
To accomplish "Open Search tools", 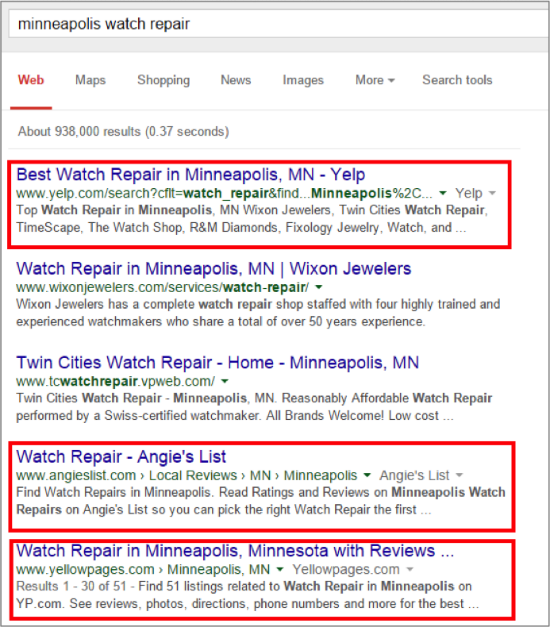I will pyautogui.click(x=457, y=80).
